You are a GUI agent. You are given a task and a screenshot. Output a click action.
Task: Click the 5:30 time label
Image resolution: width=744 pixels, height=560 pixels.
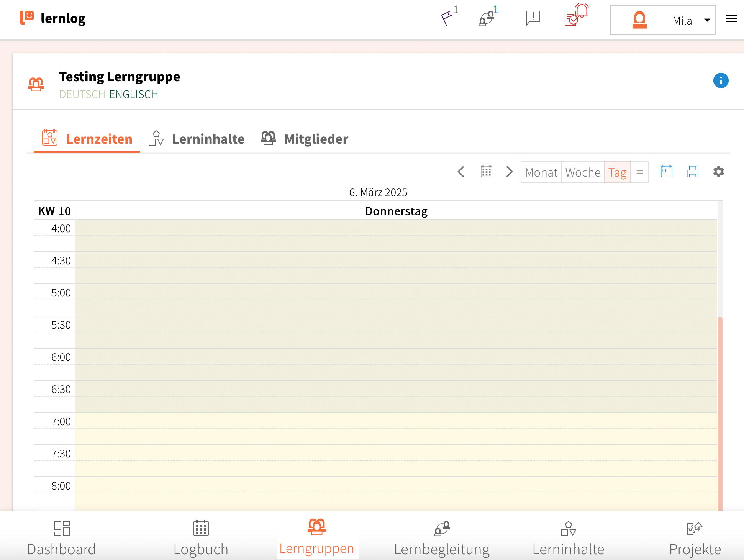click(61, 325)
